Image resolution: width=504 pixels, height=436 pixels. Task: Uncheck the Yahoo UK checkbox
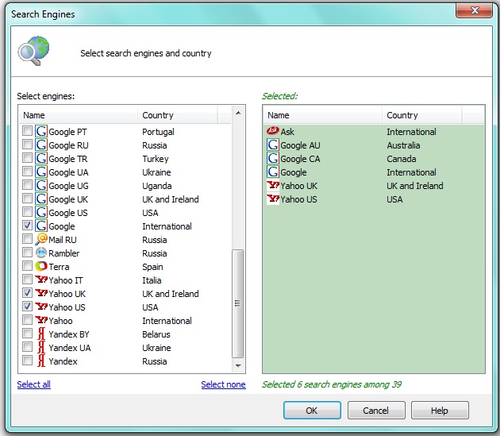pyautogui.click(x=27, y=293)
